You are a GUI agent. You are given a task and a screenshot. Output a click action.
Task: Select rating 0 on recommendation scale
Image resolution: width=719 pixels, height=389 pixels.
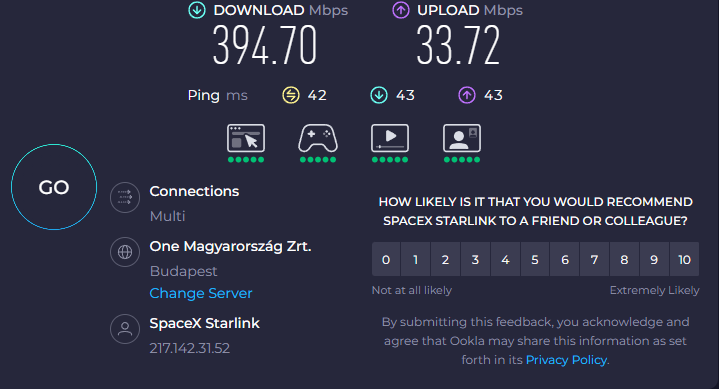point(386,260)
